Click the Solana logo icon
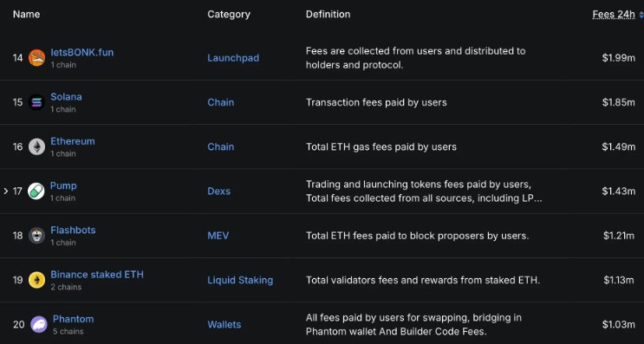Screen dimensions: 644x344 click(x=36, y=102)
